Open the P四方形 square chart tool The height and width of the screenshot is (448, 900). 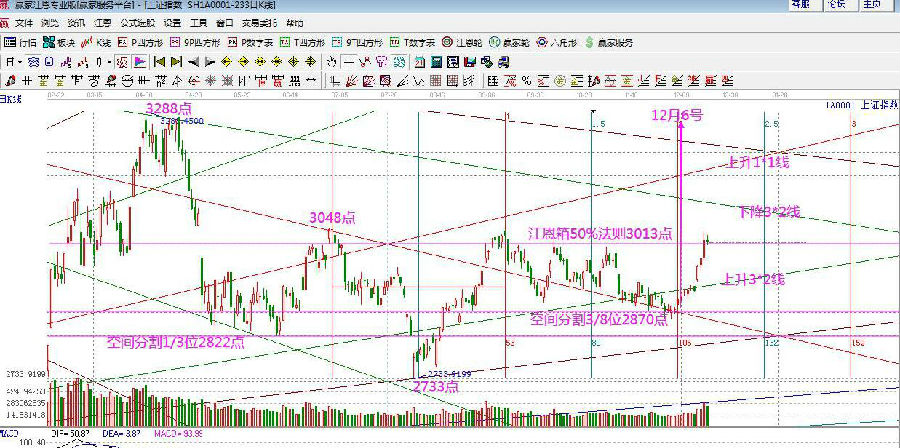click(x=137, y=43)
